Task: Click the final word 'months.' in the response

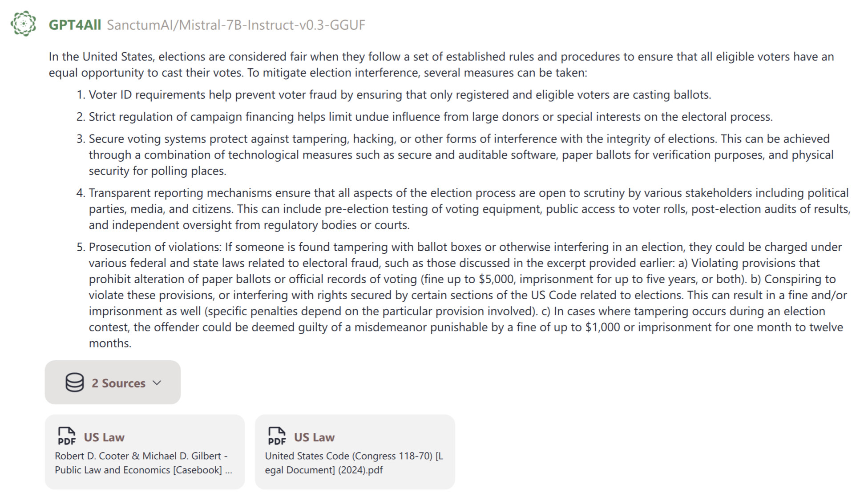Action: pos(110,343)
